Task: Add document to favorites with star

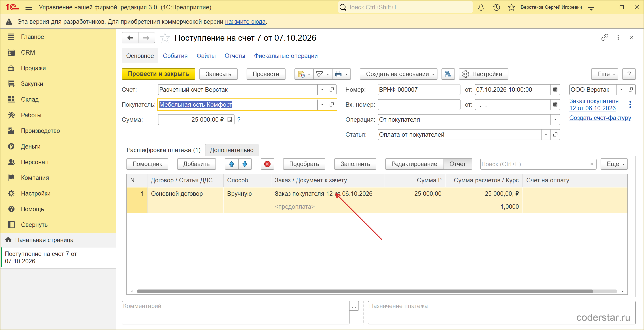Action: 165,38
